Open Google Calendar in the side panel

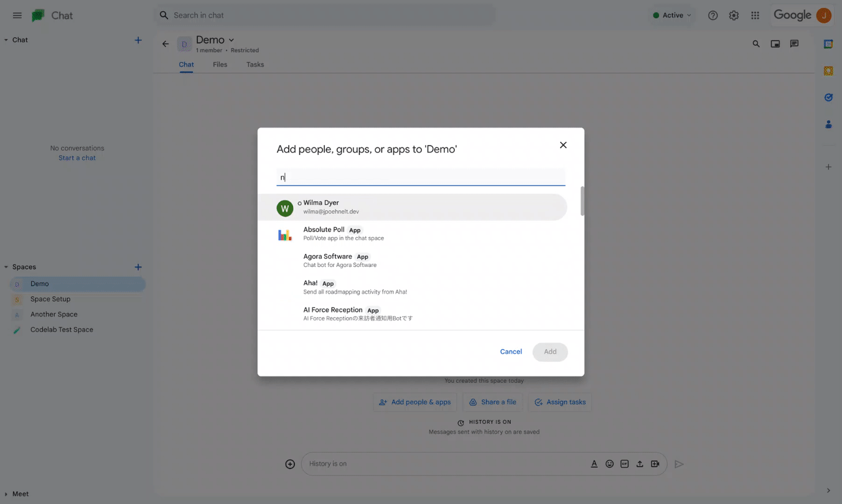[828, 44]
